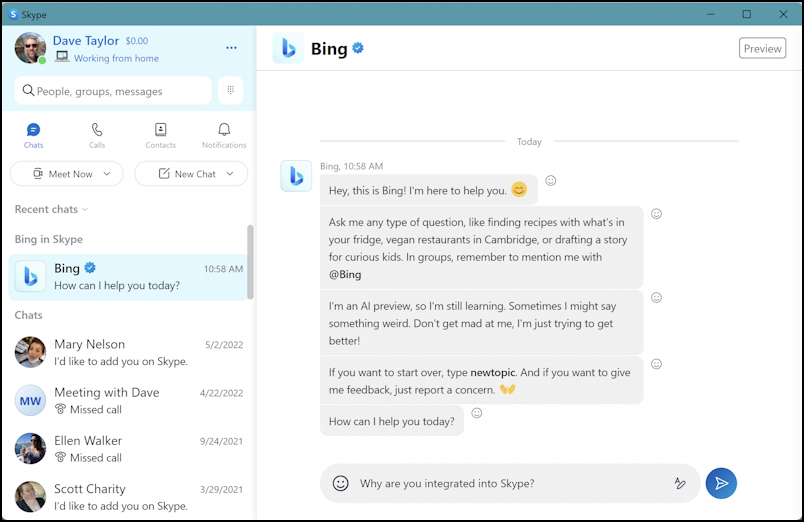Click the Preview button
This screenshot has width=804, height=522.
(762, 48)
